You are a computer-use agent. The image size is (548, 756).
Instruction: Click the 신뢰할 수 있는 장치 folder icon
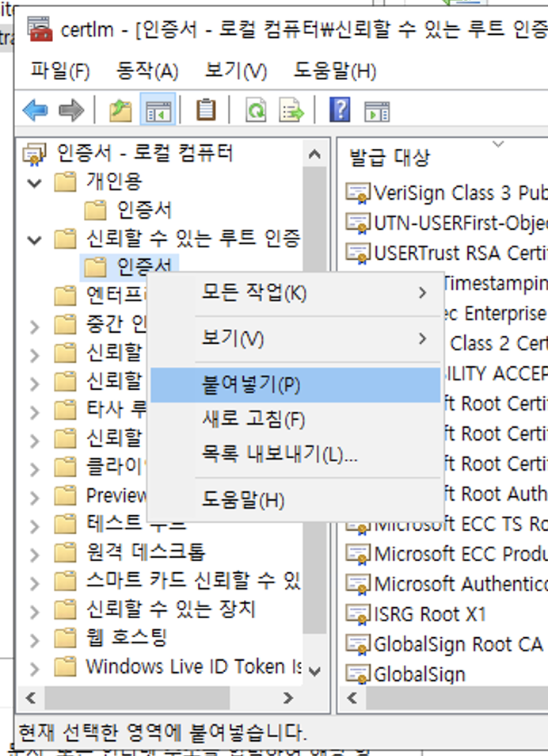click(65, 609)
